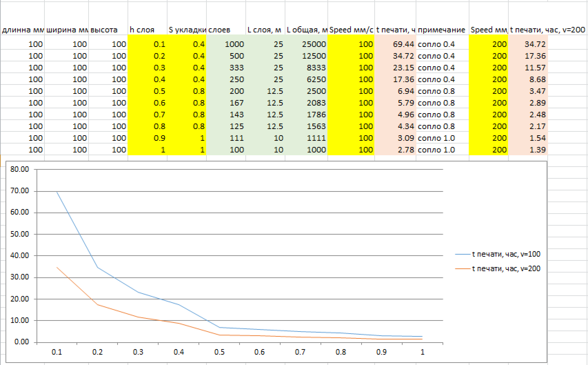
Task: Select legend entry 't печати, час, v=200'
Action: point(506,268)
